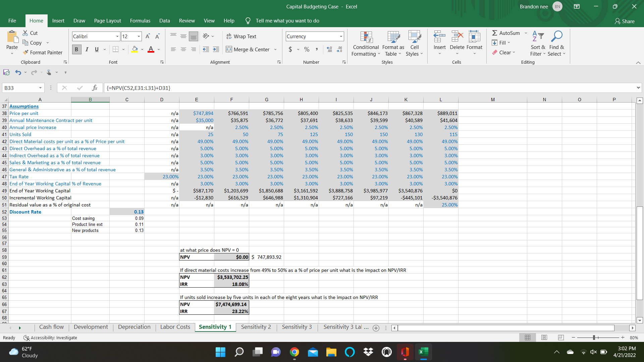Click the Share button
Screen dimensions: 644x362
pyautogui.click(x=625, y=21)
